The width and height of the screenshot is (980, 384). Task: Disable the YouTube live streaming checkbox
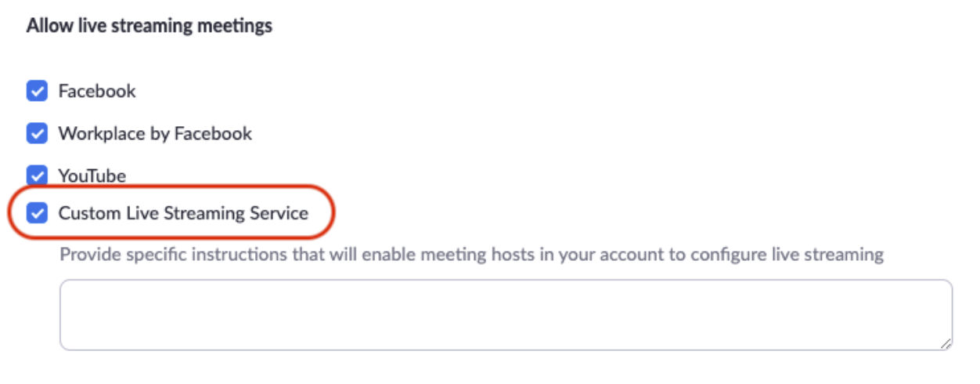[x=37, y=176]
